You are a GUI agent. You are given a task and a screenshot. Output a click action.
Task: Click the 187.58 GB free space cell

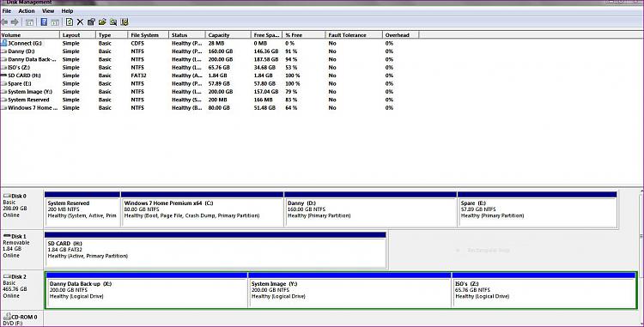(266, 59)
